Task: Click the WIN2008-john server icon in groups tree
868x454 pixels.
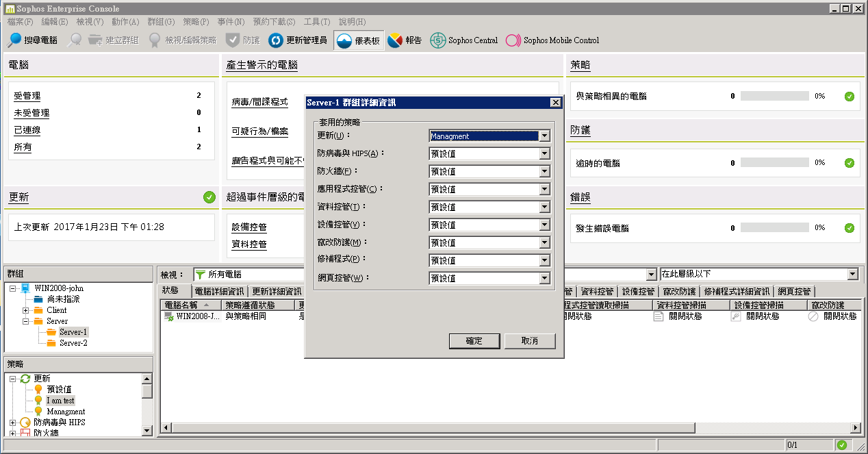Action: pos(25,288)
